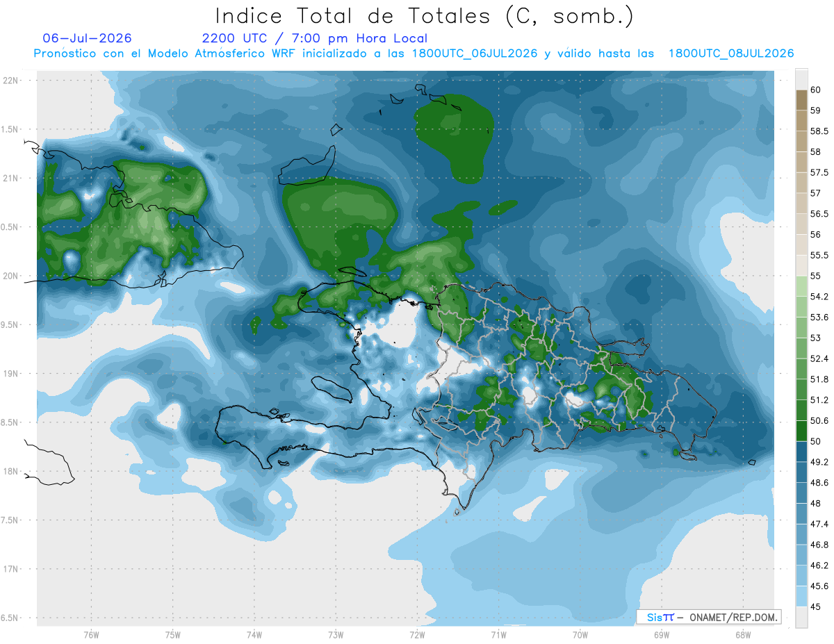
Task: Click the valid-until text "1800UTC_08JUL2026"
Action: pyautogui.click(x=731, y=53)
